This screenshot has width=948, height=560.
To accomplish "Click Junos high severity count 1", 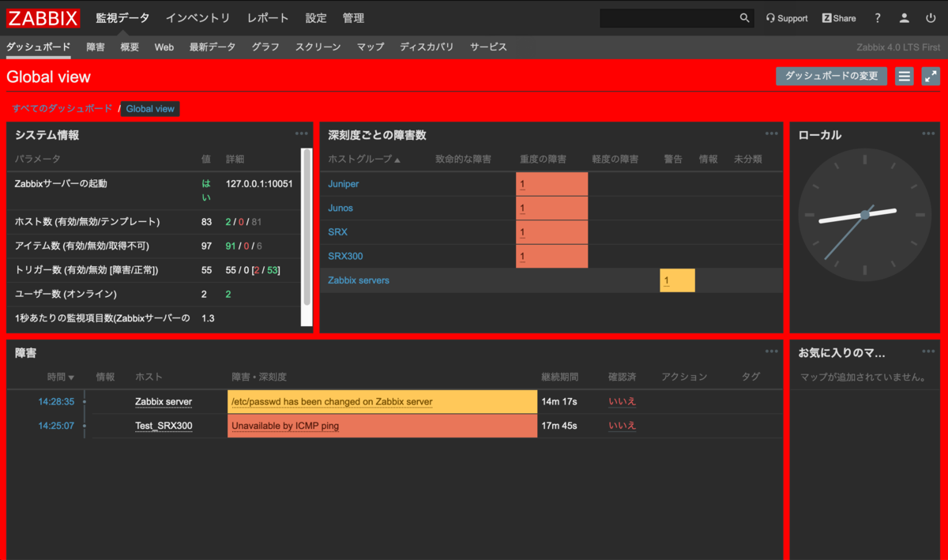I will 522,209.
